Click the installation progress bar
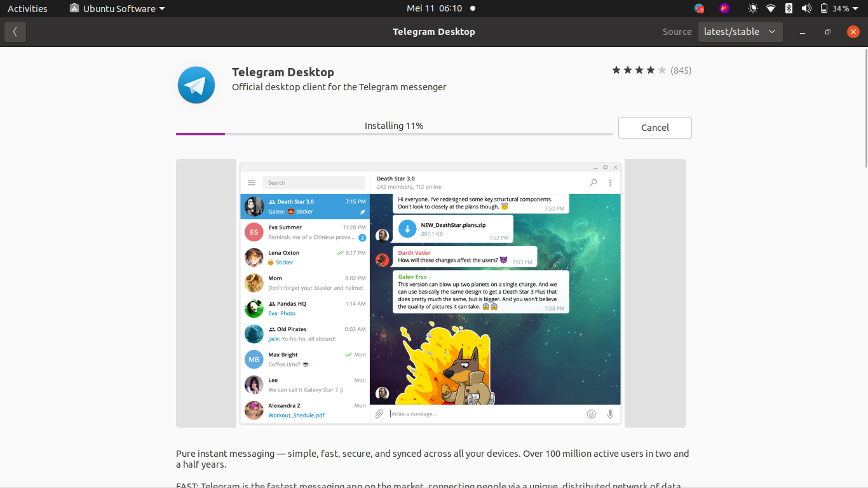 [x=394, y=134]
